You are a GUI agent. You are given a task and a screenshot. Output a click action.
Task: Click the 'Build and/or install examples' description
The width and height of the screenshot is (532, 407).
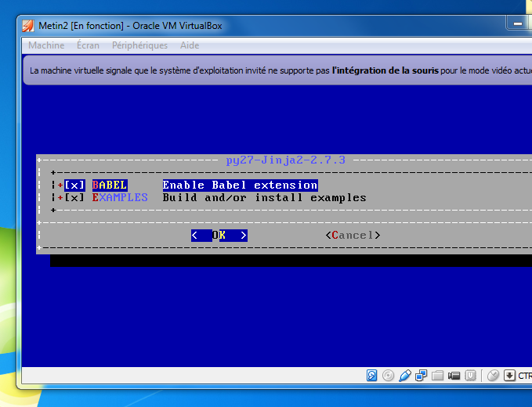(264, 197)
